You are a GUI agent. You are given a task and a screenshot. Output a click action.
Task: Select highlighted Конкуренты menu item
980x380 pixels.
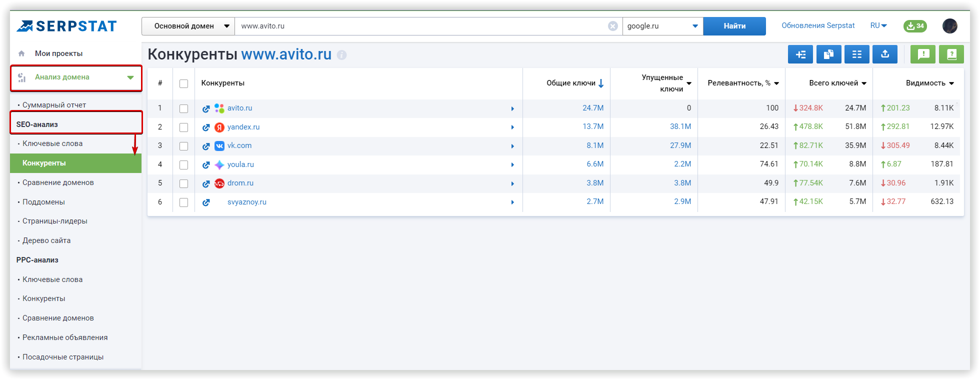click(x=75, y=163)
